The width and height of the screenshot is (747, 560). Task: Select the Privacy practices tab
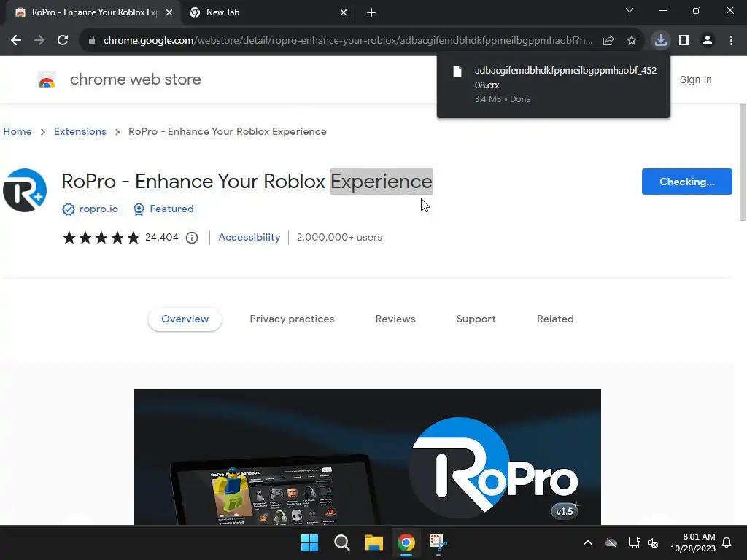pyautogui.click(x=292, y=319)
